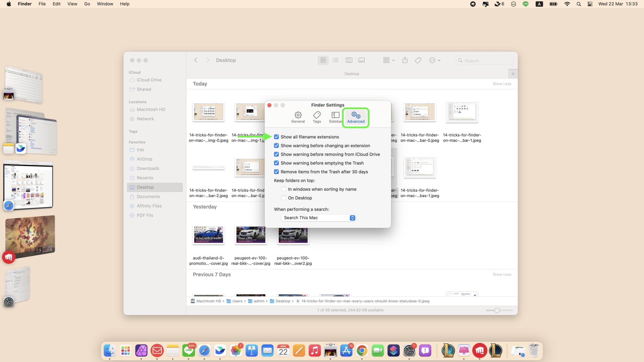The height and width of the screenshot is (362, 644).
Task: Toggle Show warning before emptying the Trash
Action: click(276, 163)
